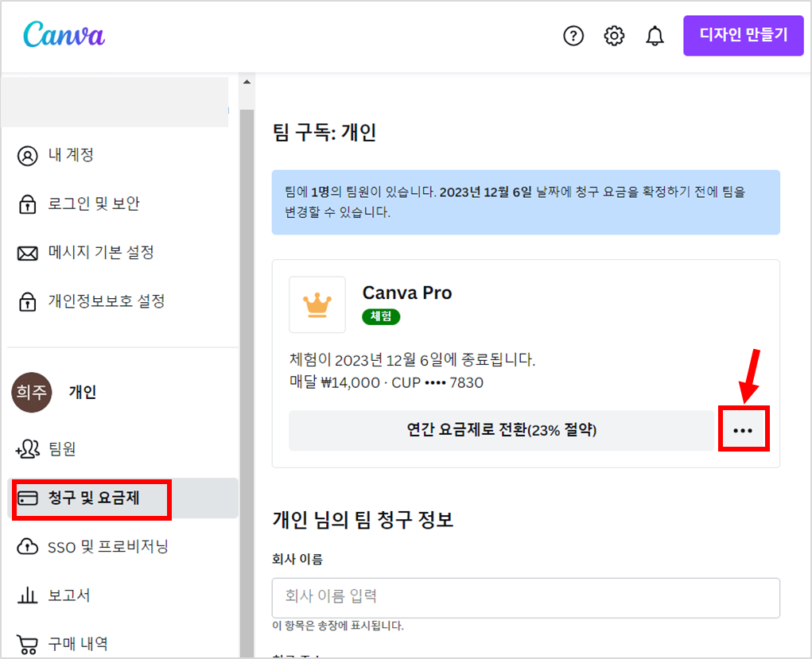Viewport: 812px width, 659px height.
Task: Click the 보고서 bar chart icon
Action: [28, 595]
